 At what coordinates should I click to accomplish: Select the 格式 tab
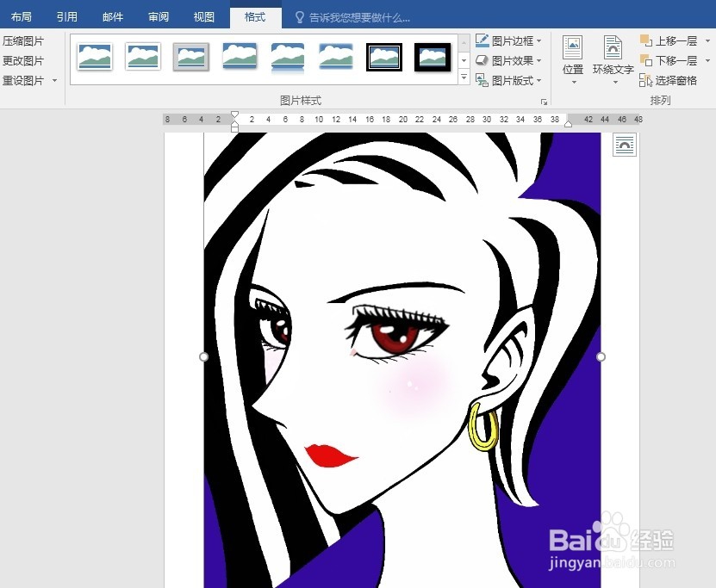255,17
